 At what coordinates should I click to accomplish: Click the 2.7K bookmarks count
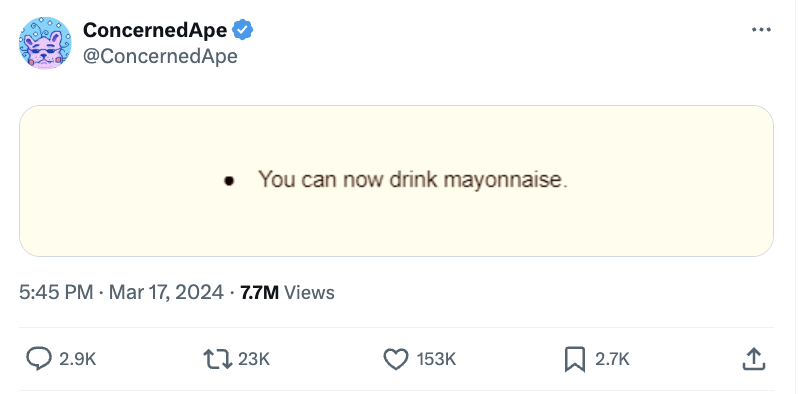pos(612,359)
